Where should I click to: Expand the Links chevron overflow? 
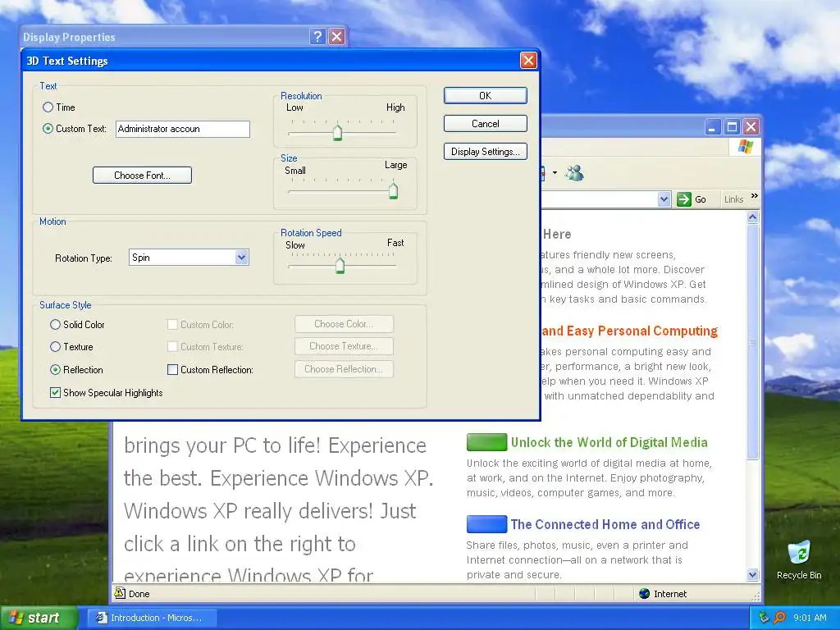(755, 196)
